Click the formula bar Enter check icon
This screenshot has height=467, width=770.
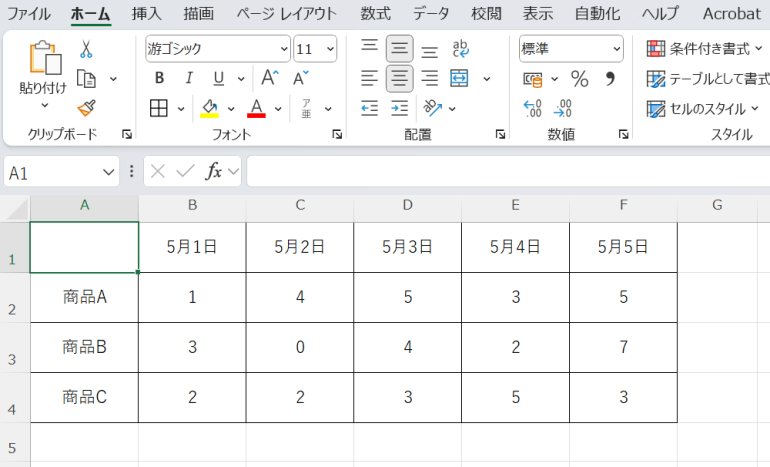click(186, 171)
